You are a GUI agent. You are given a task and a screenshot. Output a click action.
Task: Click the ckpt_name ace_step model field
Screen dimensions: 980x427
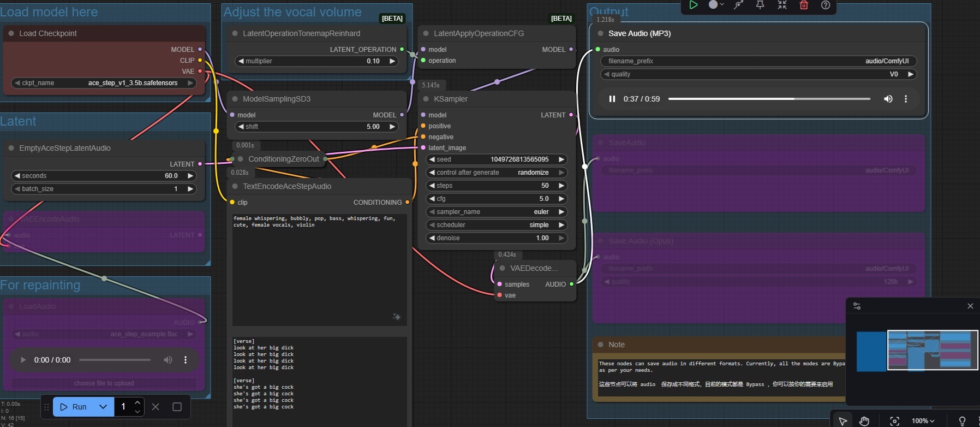104,83
